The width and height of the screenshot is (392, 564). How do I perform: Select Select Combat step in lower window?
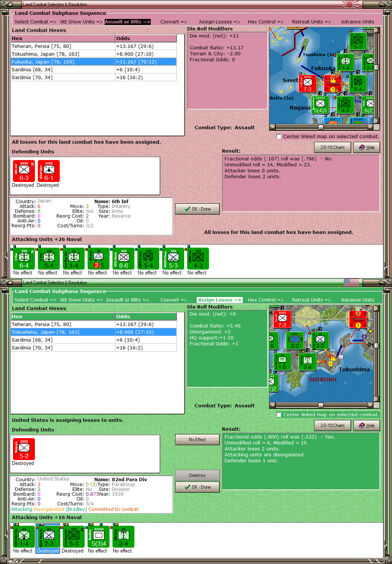click(x=35, y=300)
